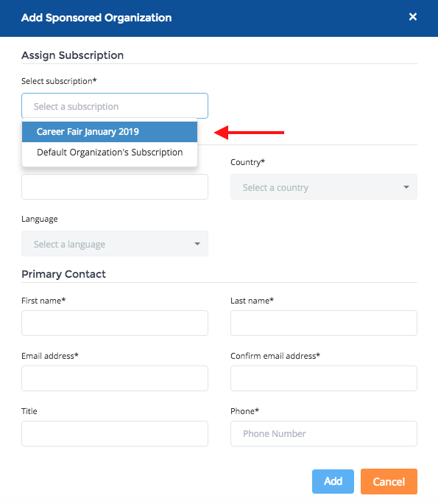Click the Phone Number input field
This screenshot has height=504, width=438.
pos(324,433)
